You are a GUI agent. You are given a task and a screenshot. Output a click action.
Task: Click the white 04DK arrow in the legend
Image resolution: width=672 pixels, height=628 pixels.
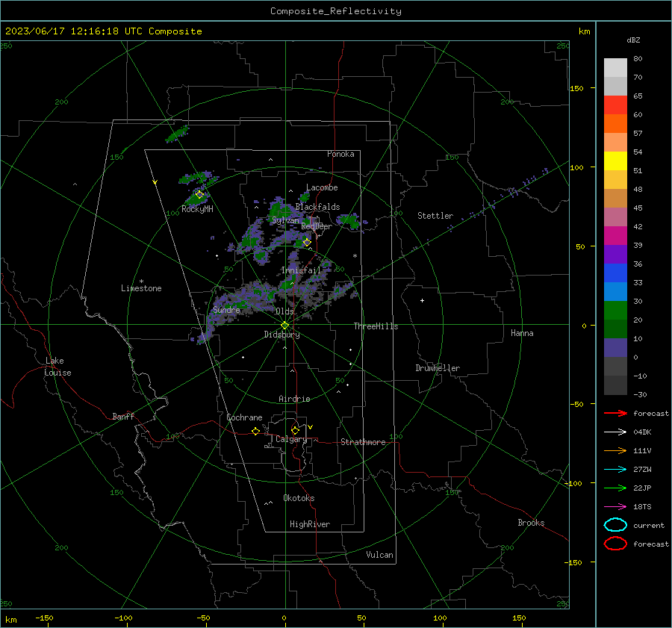[615, 432]
